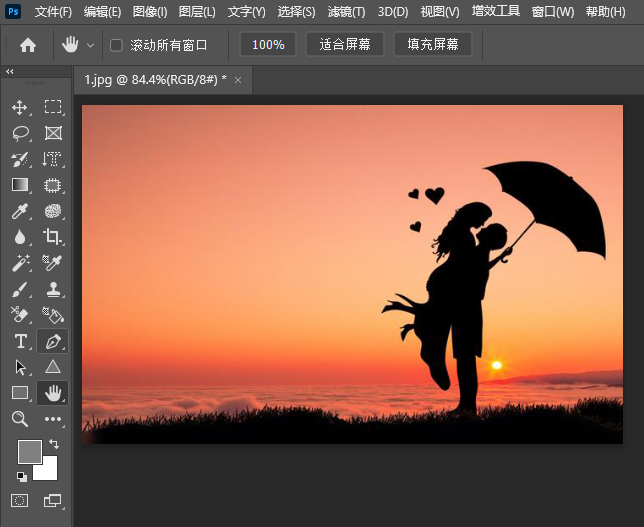
Task: Click the 适合屏幕 button
Action: point(345,44)
